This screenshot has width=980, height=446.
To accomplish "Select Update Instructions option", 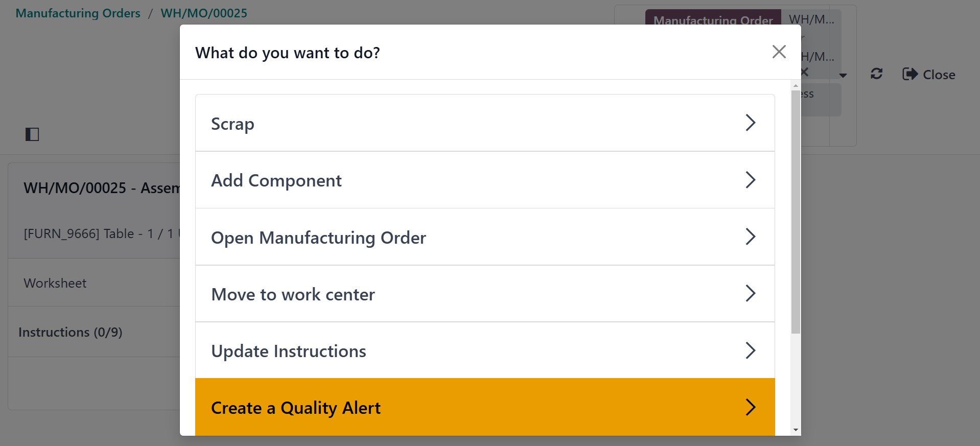I will [x=288, y=351].
